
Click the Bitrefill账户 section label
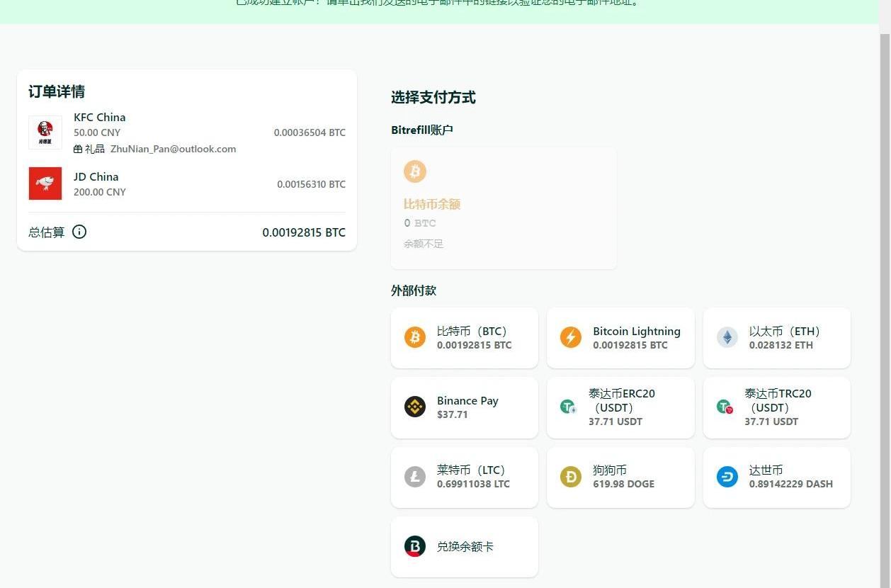[x=422, y=130]
